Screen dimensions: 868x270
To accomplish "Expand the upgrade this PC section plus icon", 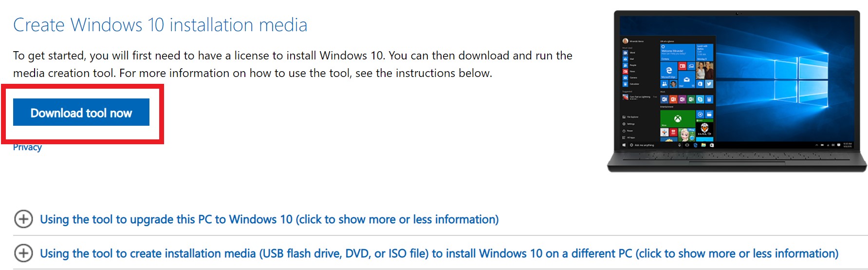I will click(x=23, y=219).
